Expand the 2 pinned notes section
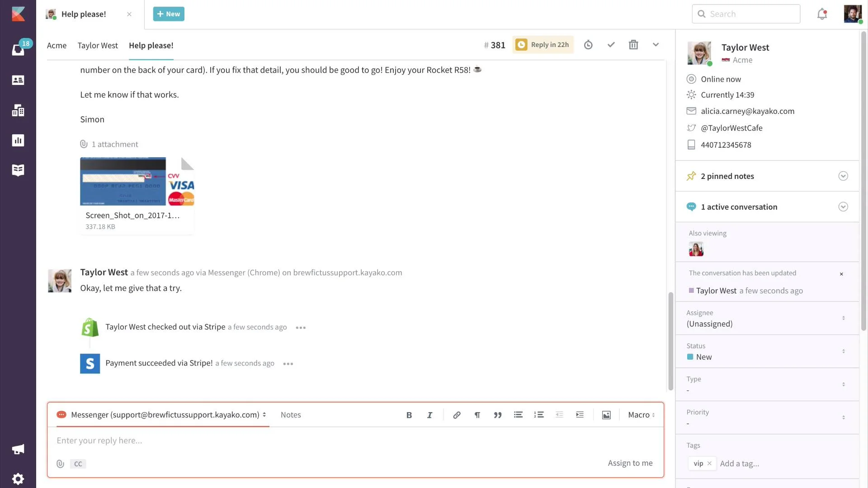868x488 pixels. click(x=843, y=176)
